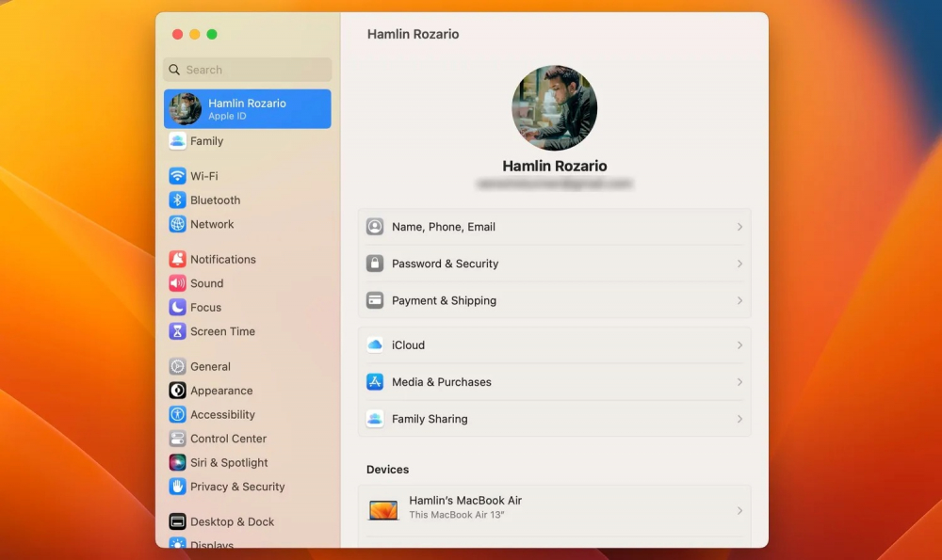
Task: Open Payment & Shipping options
Action: 554,300
